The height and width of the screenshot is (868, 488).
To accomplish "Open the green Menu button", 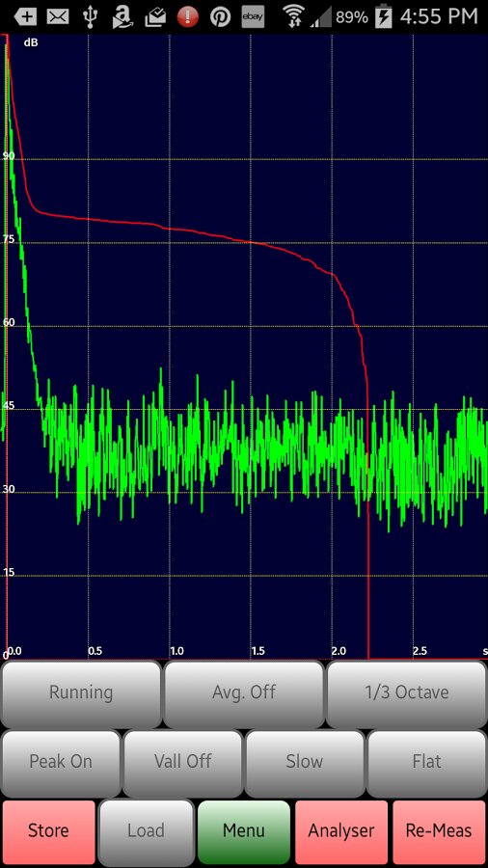I will coord(243,831).
